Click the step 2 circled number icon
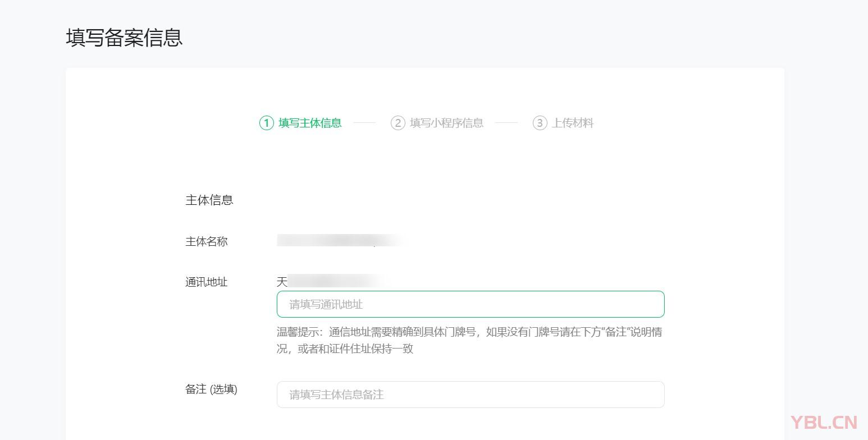 tap(398, 123)
